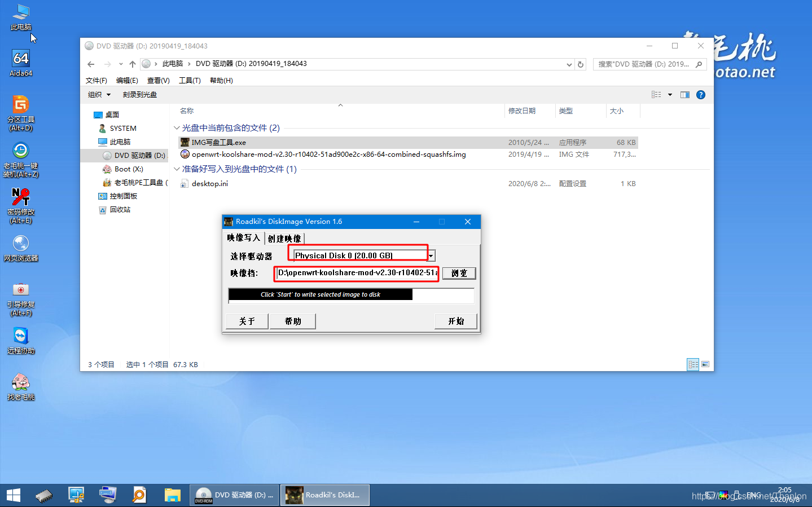Screen dimensions: 812x507
Task: Launch 引导修复 (Alt+F) desktop icon
Action: (x=21, y=298)
